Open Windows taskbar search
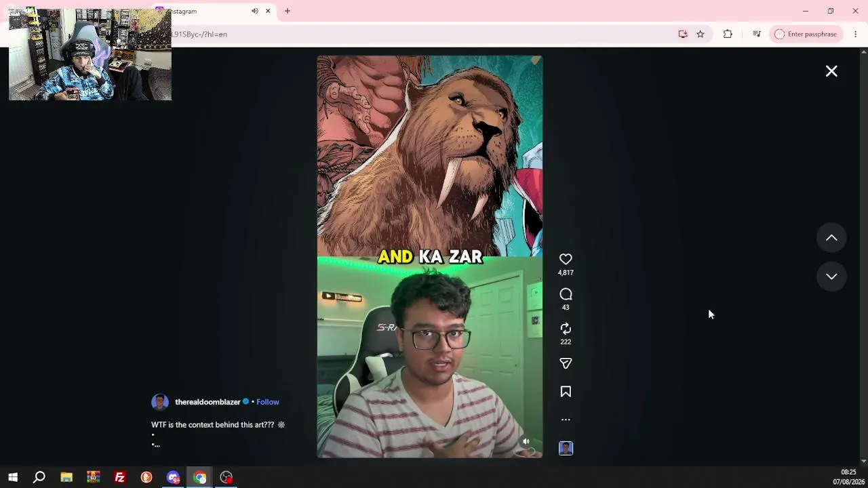868x488 pixels. point(39,477)
